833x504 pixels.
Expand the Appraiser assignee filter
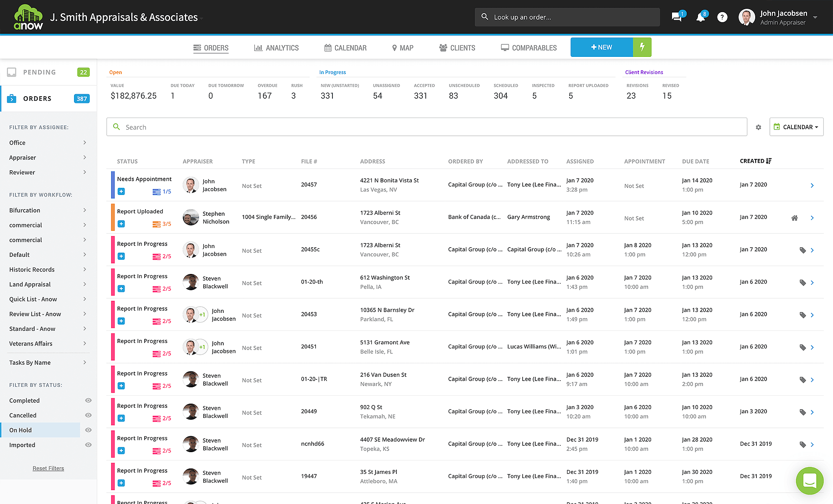pyautogui.click(x=48, y=158)
